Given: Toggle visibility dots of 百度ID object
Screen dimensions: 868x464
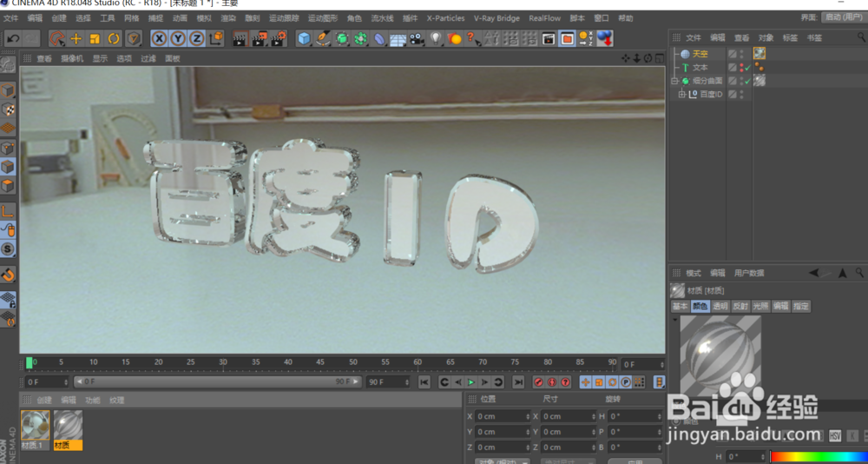Looking at the screenshot, I should [x=742, y=94].
